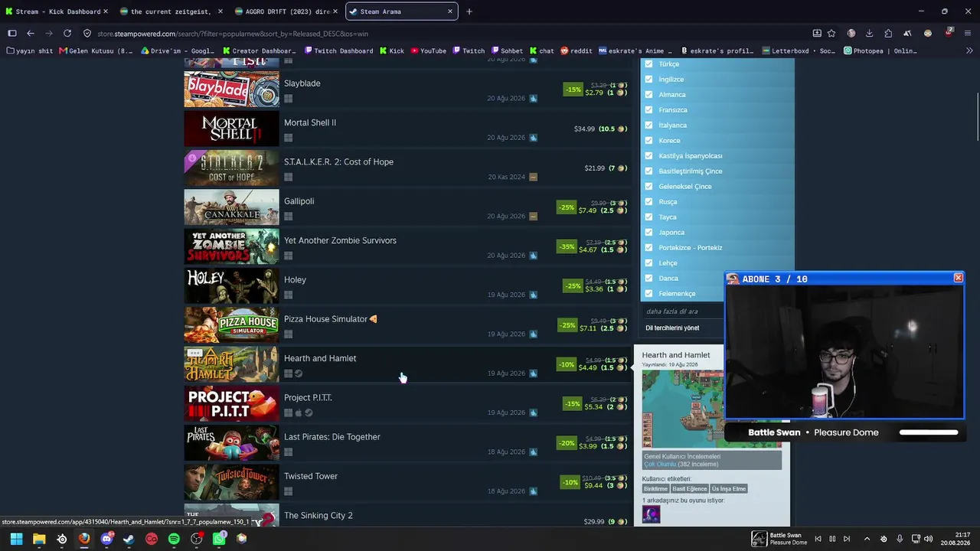Open the Mortal Shell II store listing

coord(408,129)
